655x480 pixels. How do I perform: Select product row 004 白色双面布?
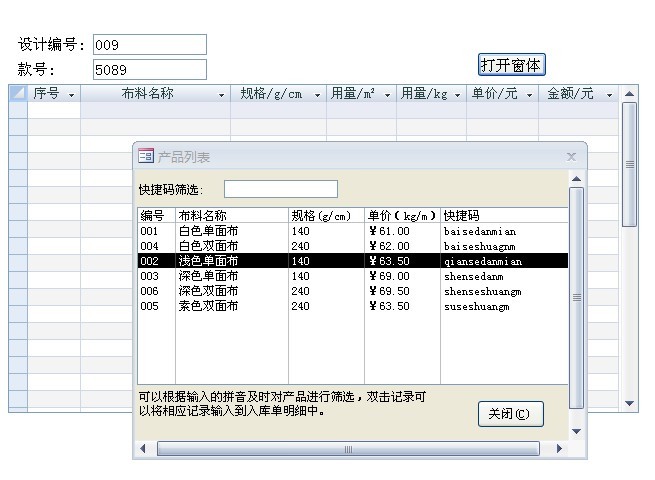[353, 246]
